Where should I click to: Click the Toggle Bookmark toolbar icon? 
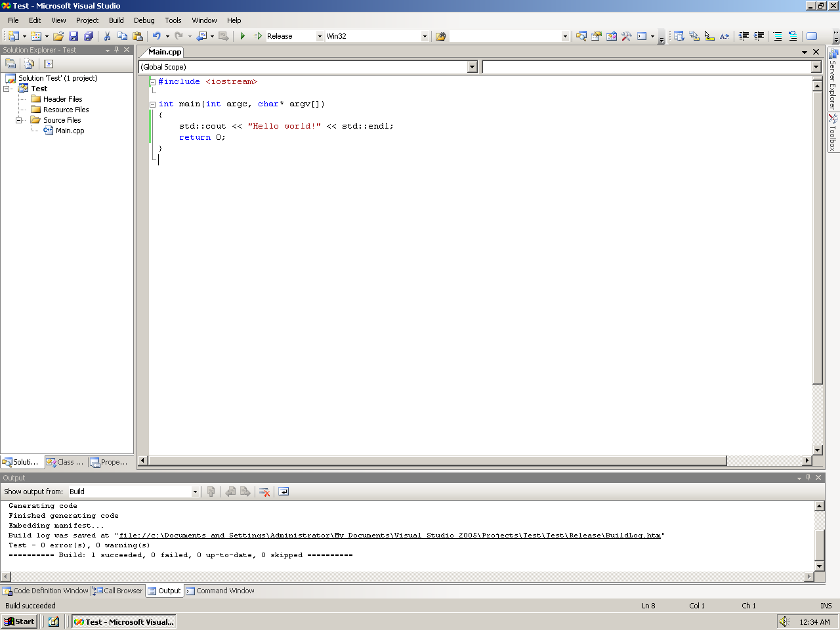coord(812,36)
